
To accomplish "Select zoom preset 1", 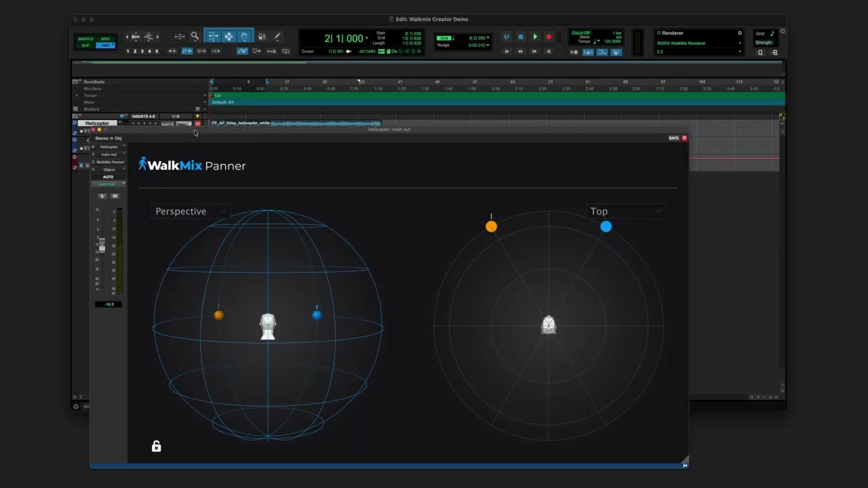I will click(x=128, y=51).
